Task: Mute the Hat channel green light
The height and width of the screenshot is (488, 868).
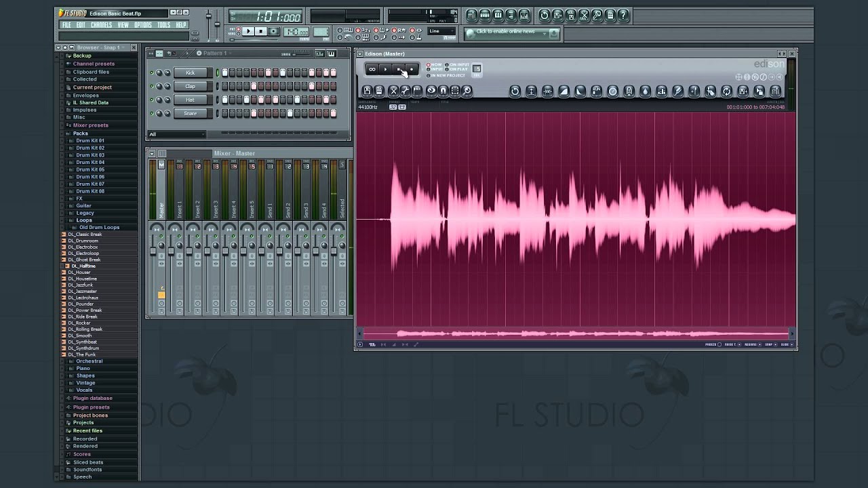Action: tap(151, 100)
